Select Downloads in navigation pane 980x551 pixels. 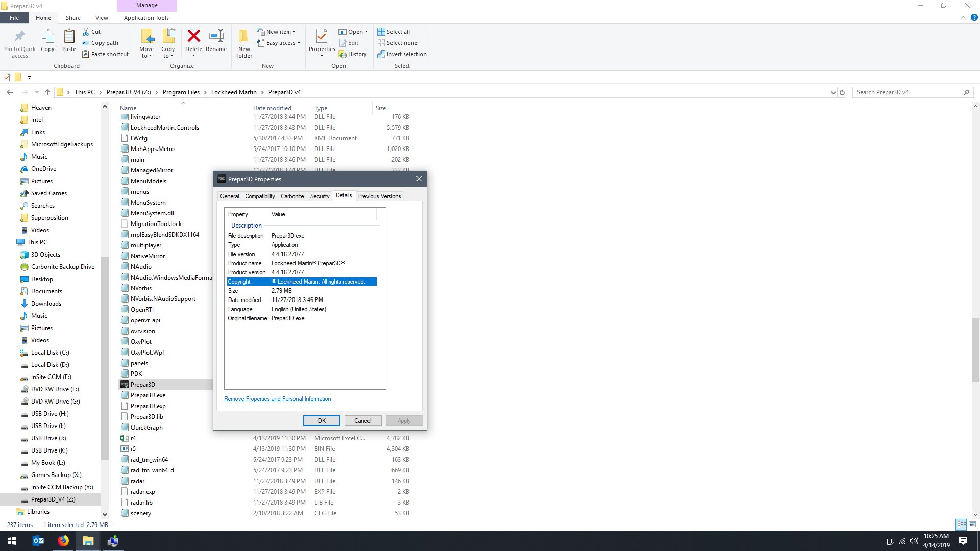tap(46, 304)
